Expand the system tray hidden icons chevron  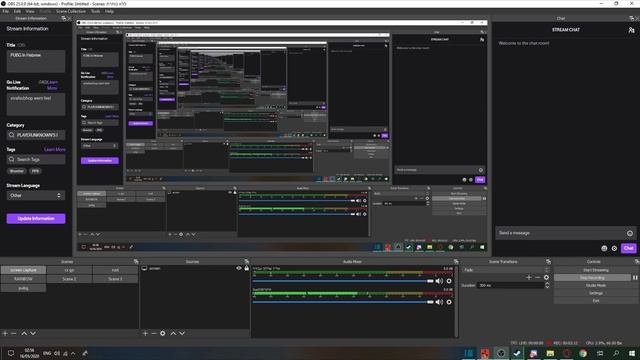pos(73,353)
